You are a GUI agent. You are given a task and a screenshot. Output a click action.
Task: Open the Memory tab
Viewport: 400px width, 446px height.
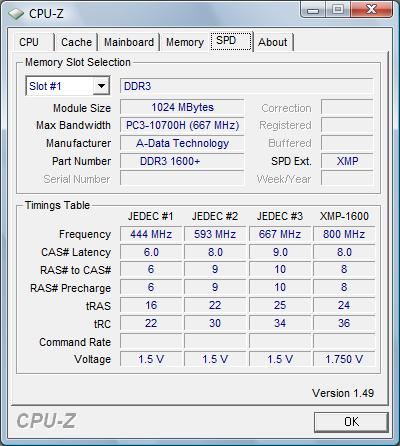[x=185, y=42]
